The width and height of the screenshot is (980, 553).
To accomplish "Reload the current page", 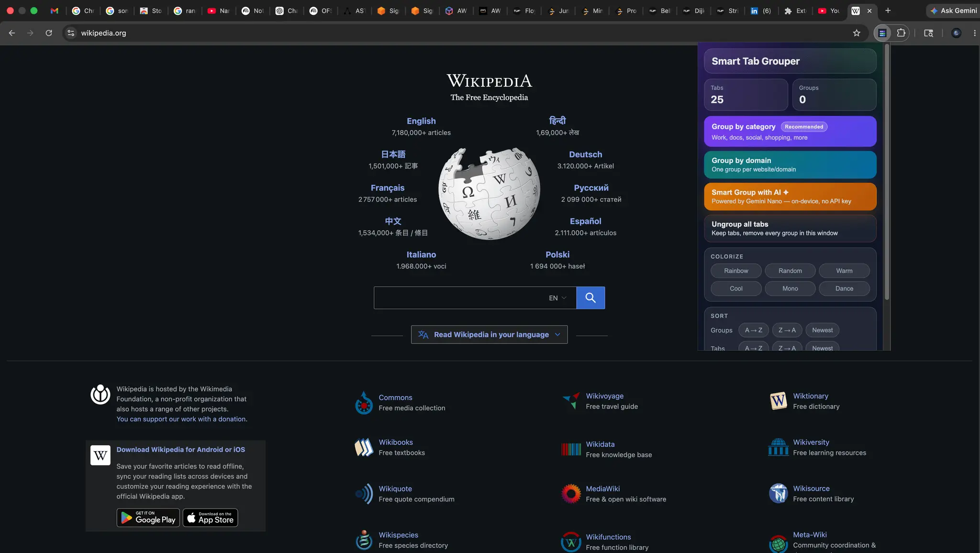I will pos(49,33).
